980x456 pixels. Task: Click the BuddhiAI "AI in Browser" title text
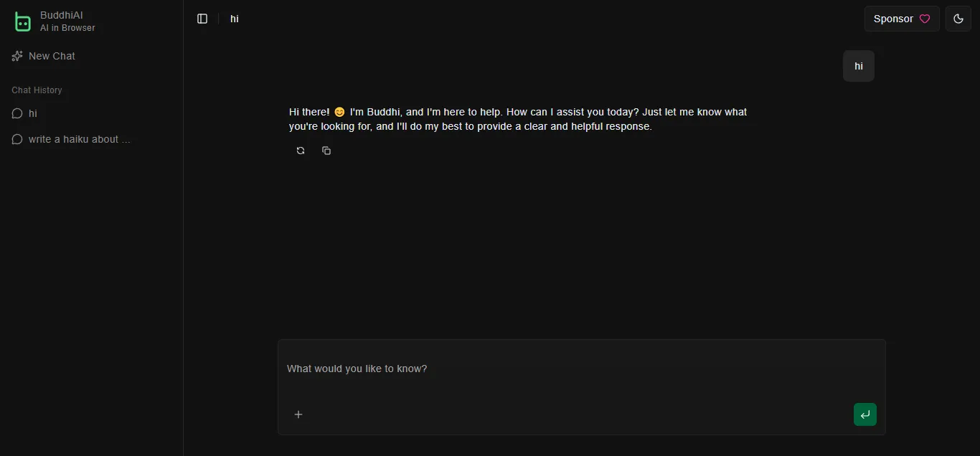(67, 22)
